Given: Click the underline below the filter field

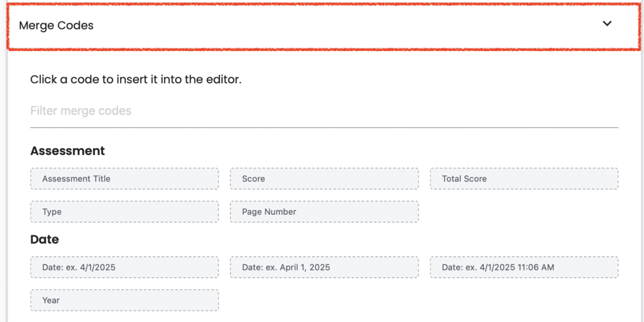Looking at the screenshot, I should coord(324,127).
